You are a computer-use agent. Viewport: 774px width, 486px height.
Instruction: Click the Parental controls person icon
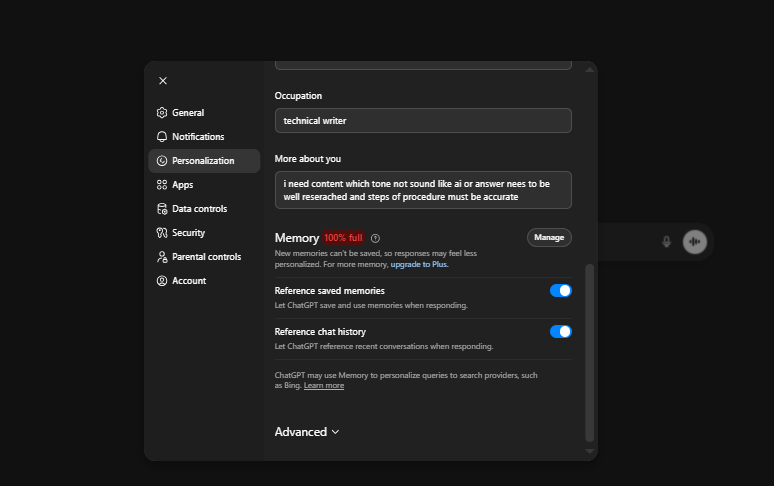(x=162, y=257)
